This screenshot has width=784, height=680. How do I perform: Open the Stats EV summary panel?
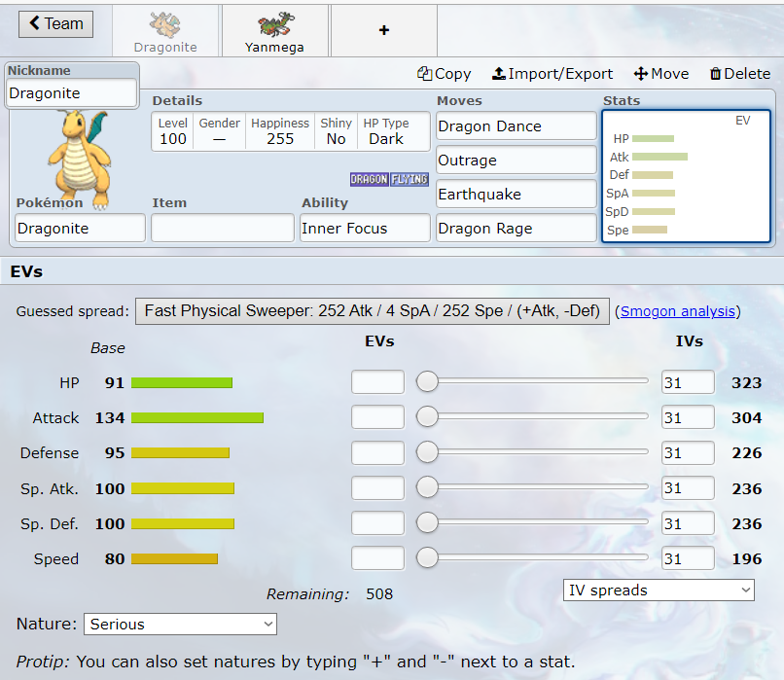(686, 176)
